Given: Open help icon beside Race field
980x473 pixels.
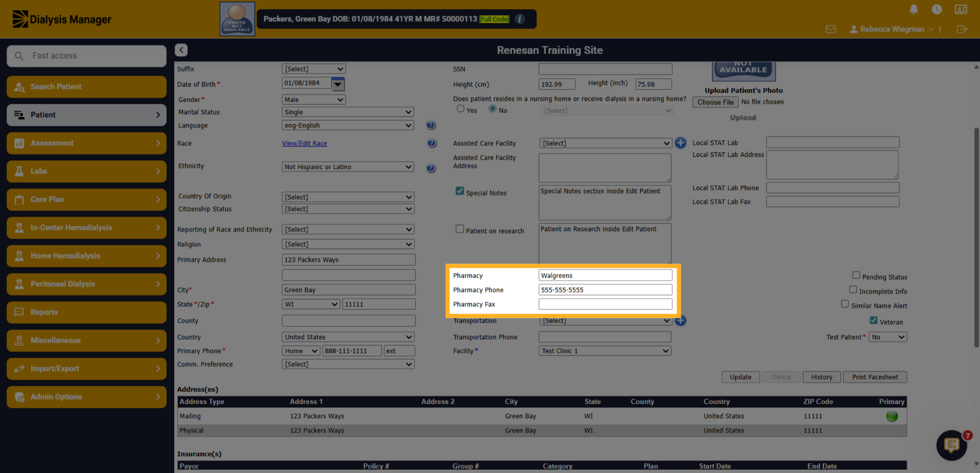Looking at the screenshot, I should click(x=432, y=143).
